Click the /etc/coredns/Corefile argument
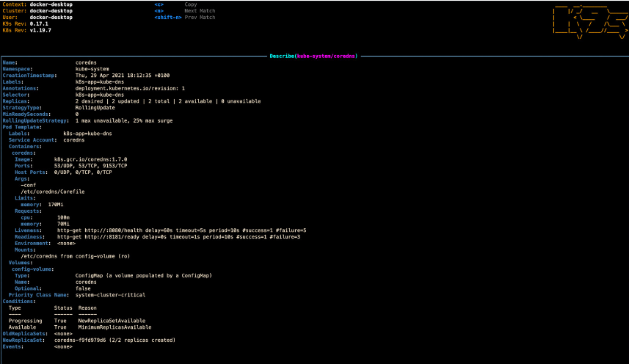 [x=53, y=192]
